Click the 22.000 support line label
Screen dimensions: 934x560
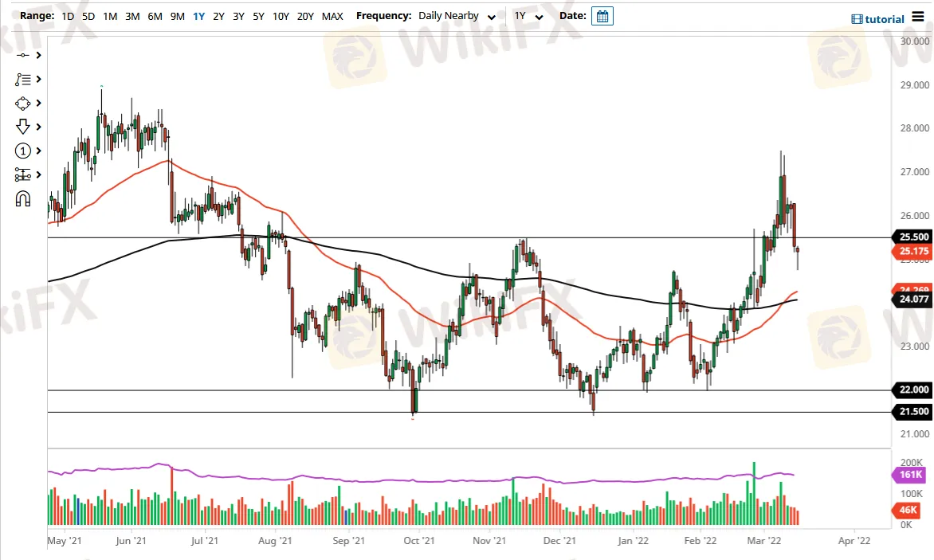[x=912, y=390]
